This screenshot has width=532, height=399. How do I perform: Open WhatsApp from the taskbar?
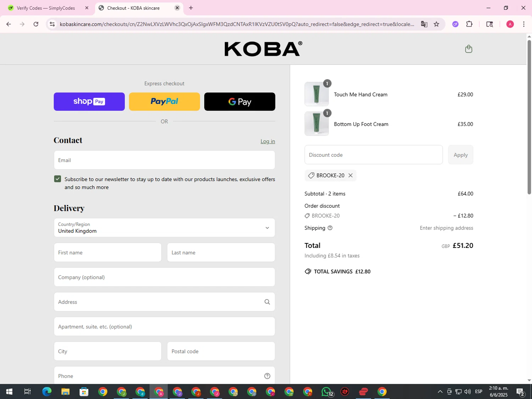pos(326,392)
